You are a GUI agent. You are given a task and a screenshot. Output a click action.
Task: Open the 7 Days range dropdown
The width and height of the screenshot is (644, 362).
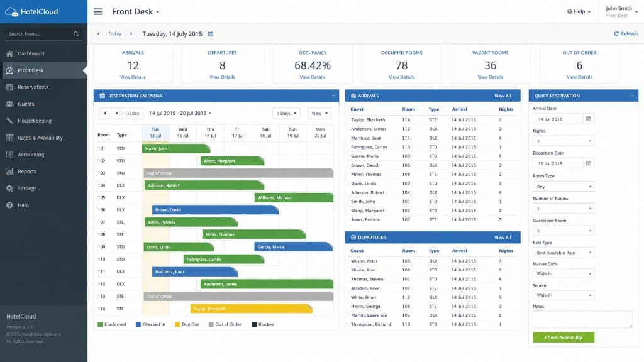point(286,113)
